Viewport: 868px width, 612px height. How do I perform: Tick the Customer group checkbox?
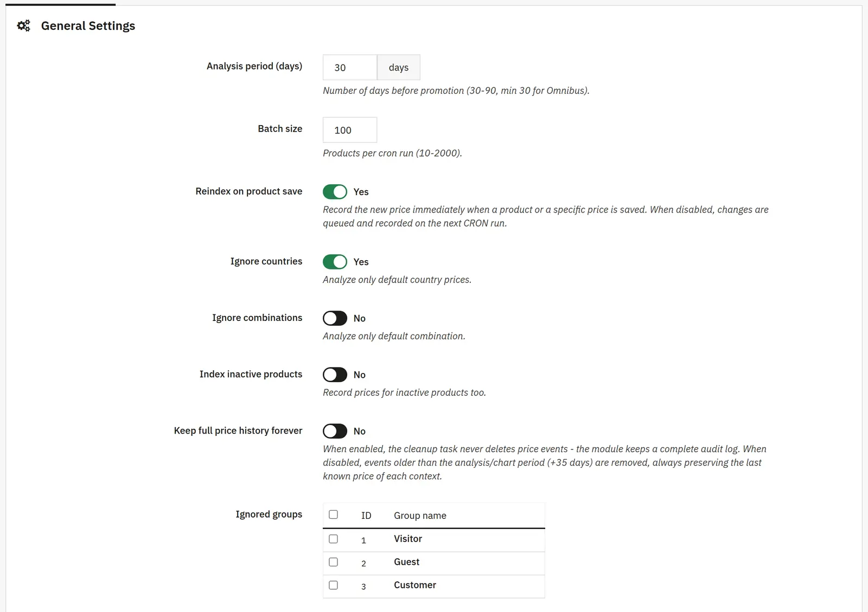coord(334,585)
